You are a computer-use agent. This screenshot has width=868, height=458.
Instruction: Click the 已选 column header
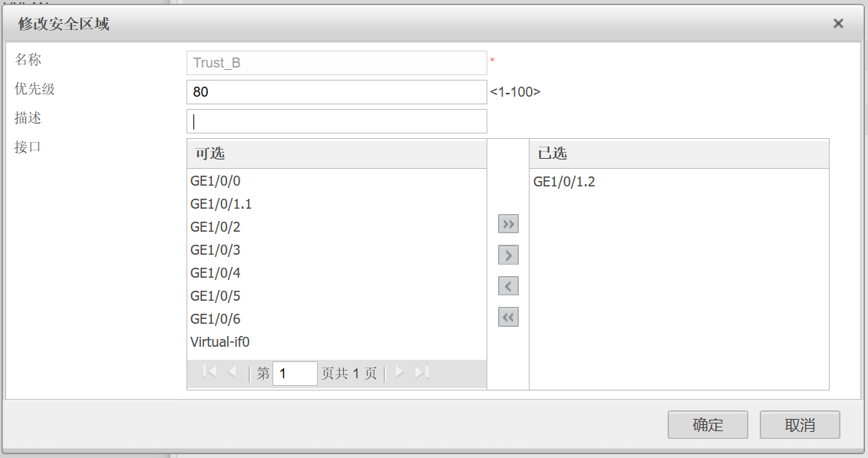pos(678,153)
